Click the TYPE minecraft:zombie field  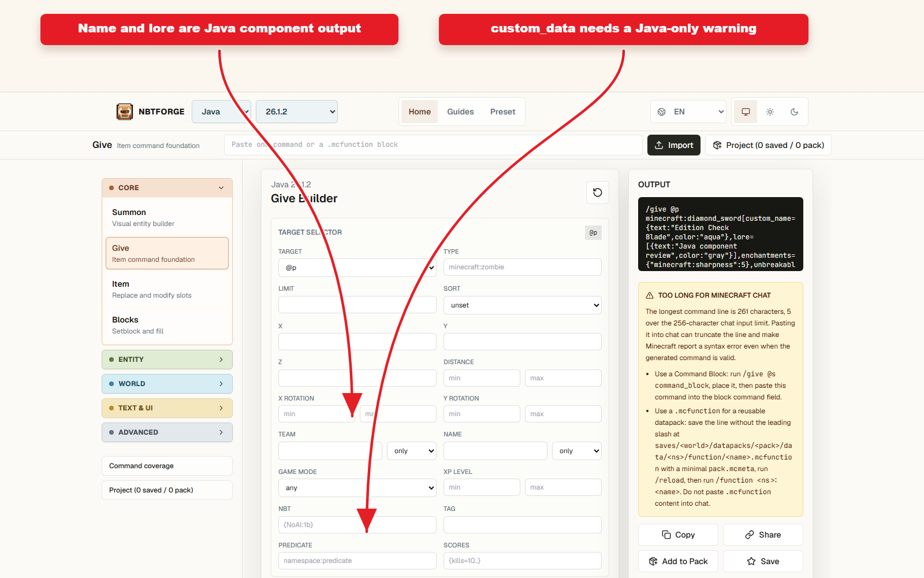click(x=523, y=267)
